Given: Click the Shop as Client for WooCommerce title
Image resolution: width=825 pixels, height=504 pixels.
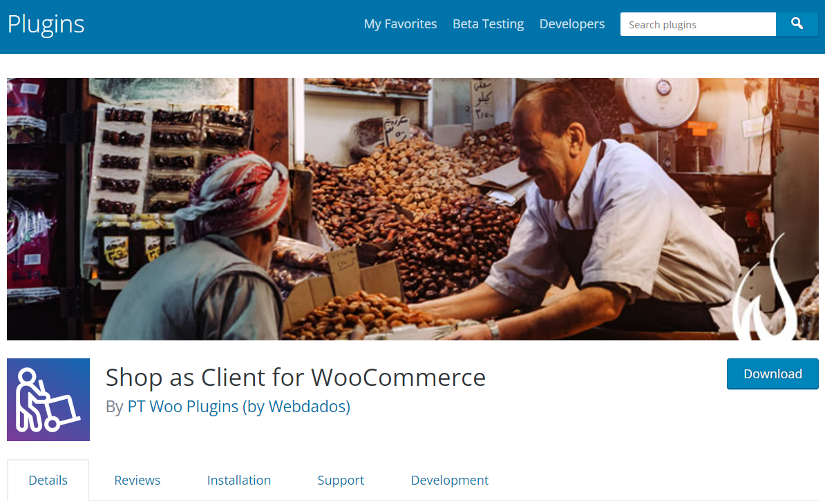Looking at the screenshot, I should tap(296, 378).
